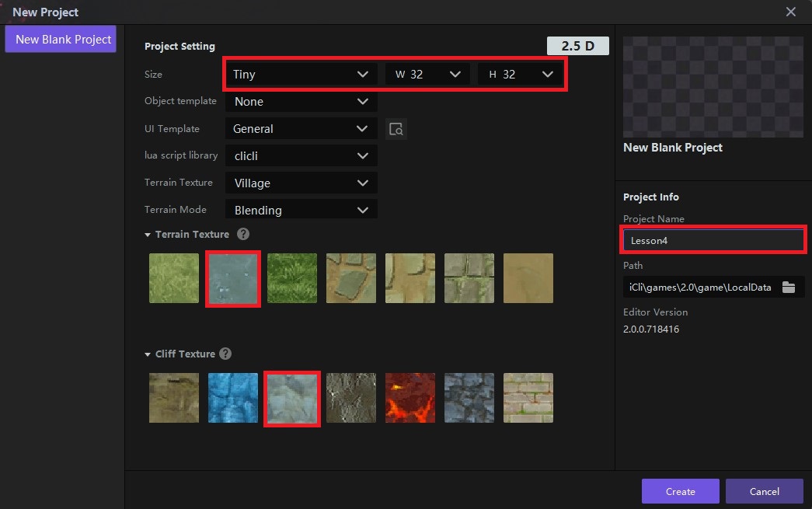Open the Size preset dropdown showing Tiny
The height and width of the screenshot is (509, 812).
(x=301, y=75)
